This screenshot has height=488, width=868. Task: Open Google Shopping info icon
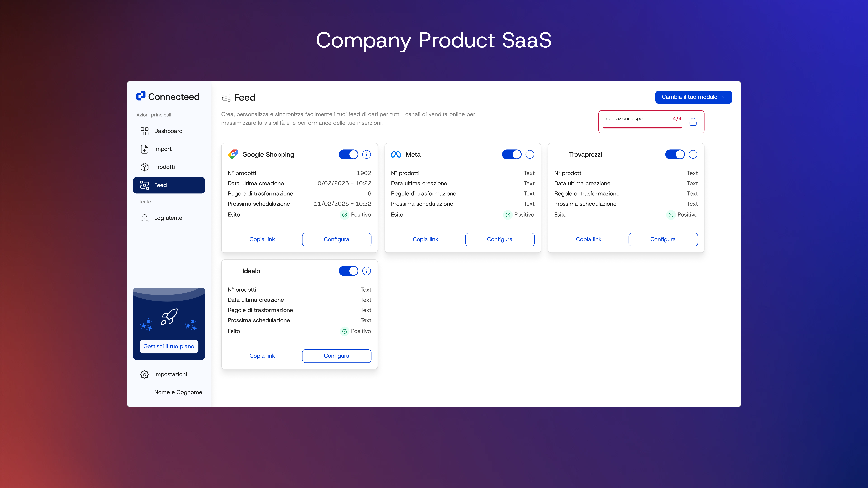[x=367, y=155]
